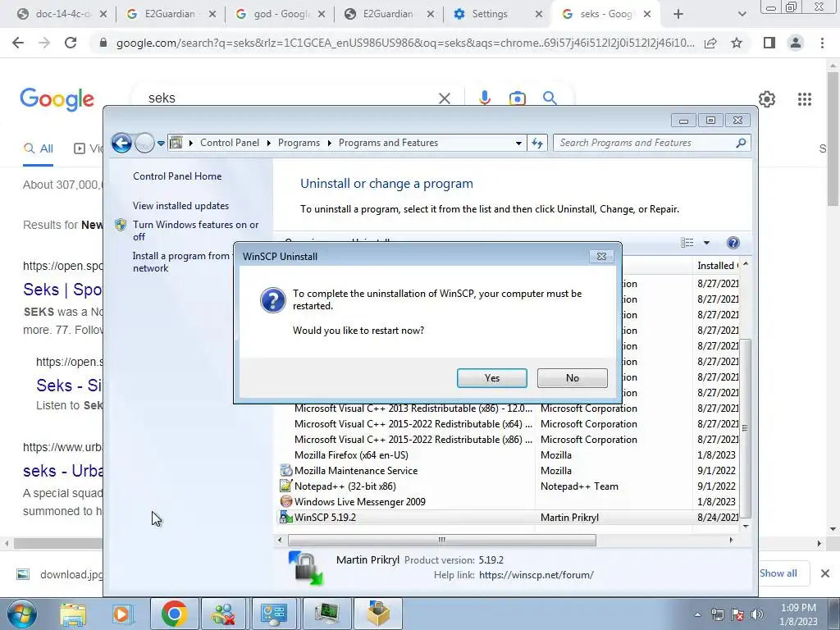The height and width of the screenshot is (630, 840).
Task: Click the vertical scrollbar of programs list
Action: tap(745, 427)
